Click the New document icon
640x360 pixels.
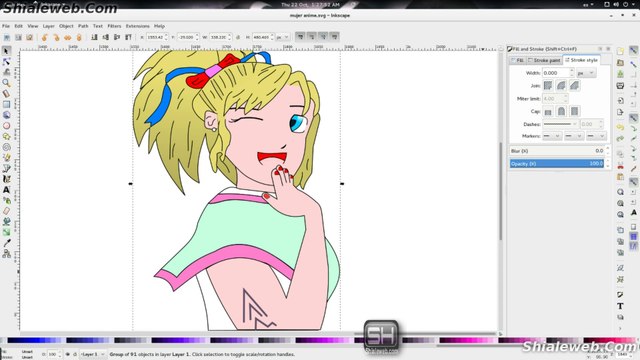(620, 51)
